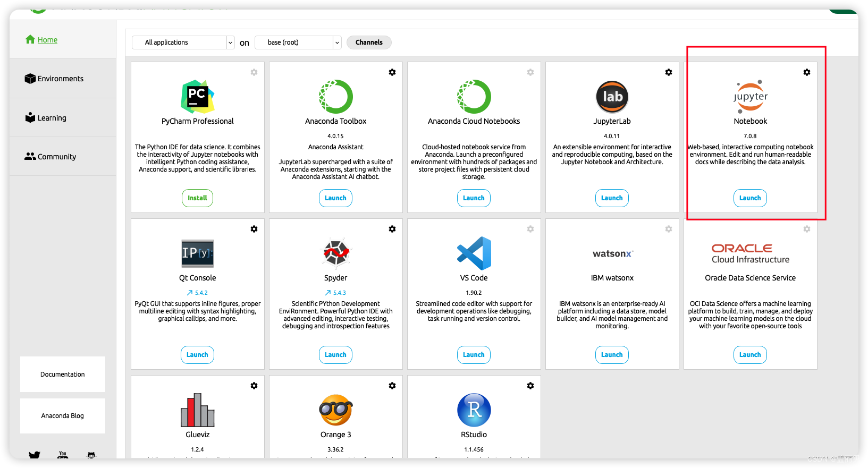Open settings gear on PyCharm Professional card
This screenshot has height=468, width=868.
254,72
